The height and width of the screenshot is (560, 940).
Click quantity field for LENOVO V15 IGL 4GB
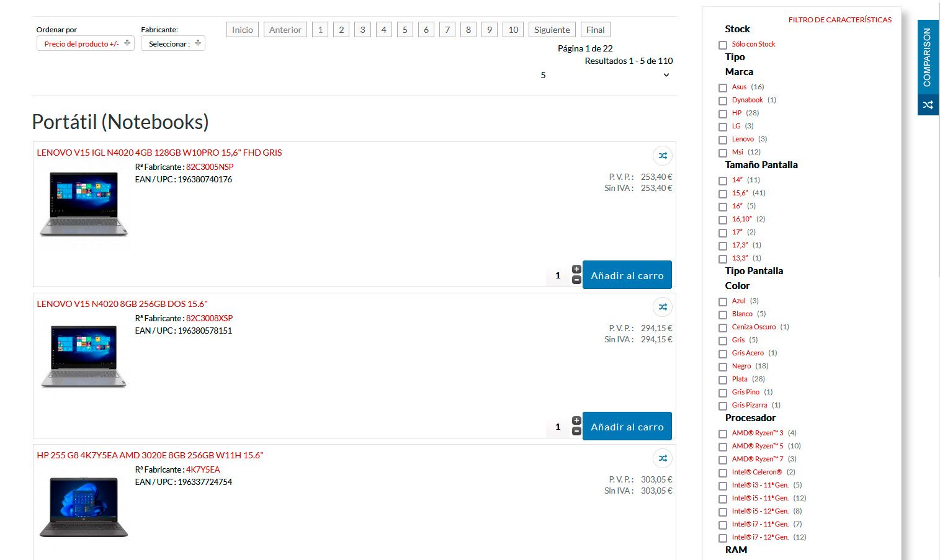(x=558, y=275)
